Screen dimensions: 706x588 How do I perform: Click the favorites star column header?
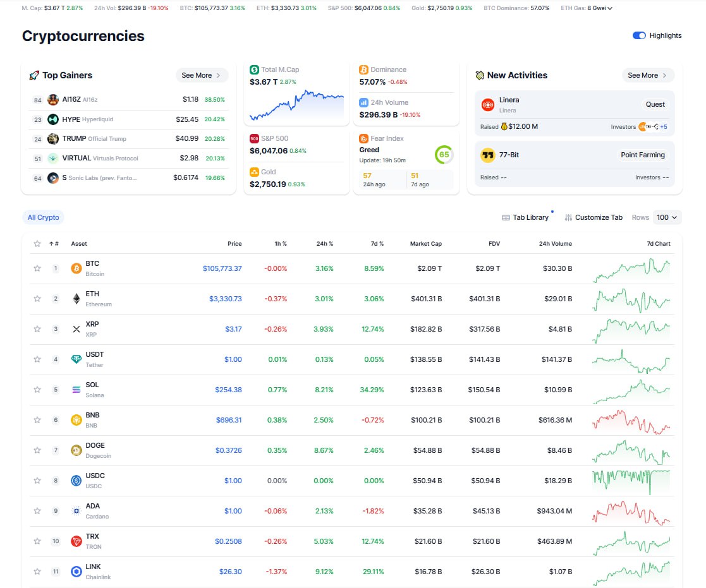(37, 244)
